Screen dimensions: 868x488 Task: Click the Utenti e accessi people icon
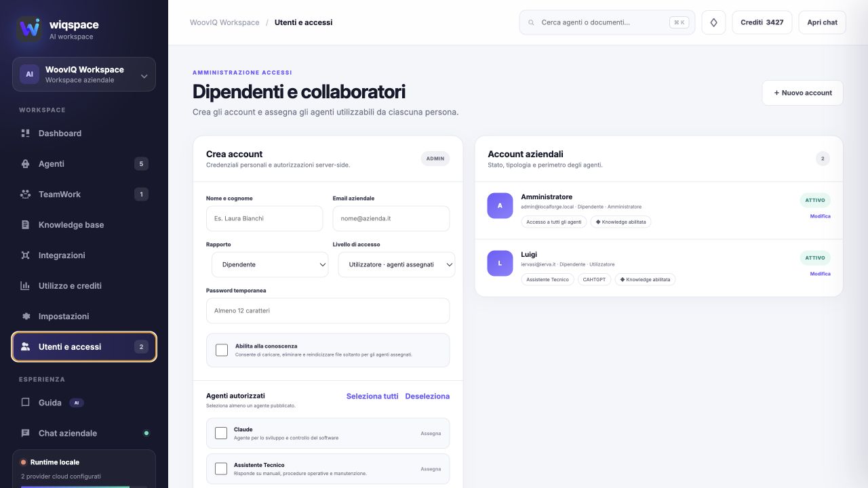click(25, 347)
